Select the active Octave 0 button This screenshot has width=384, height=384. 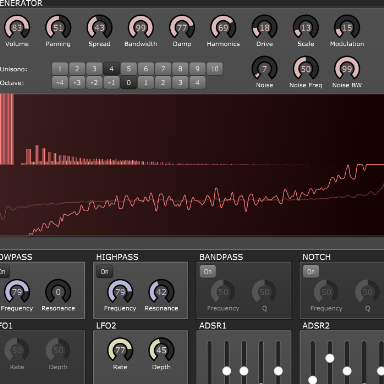click(129, 83)
